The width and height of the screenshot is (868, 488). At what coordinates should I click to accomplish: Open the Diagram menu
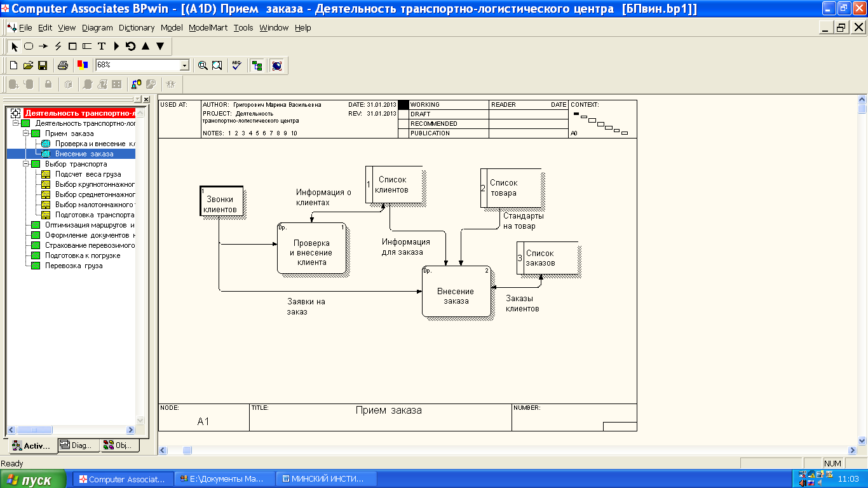click(97, 28)
